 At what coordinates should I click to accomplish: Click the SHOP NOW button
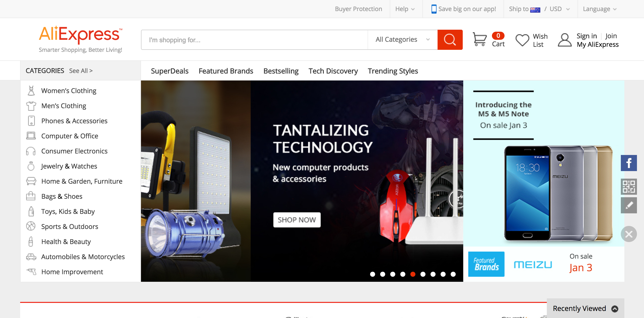tap(297, 220)
